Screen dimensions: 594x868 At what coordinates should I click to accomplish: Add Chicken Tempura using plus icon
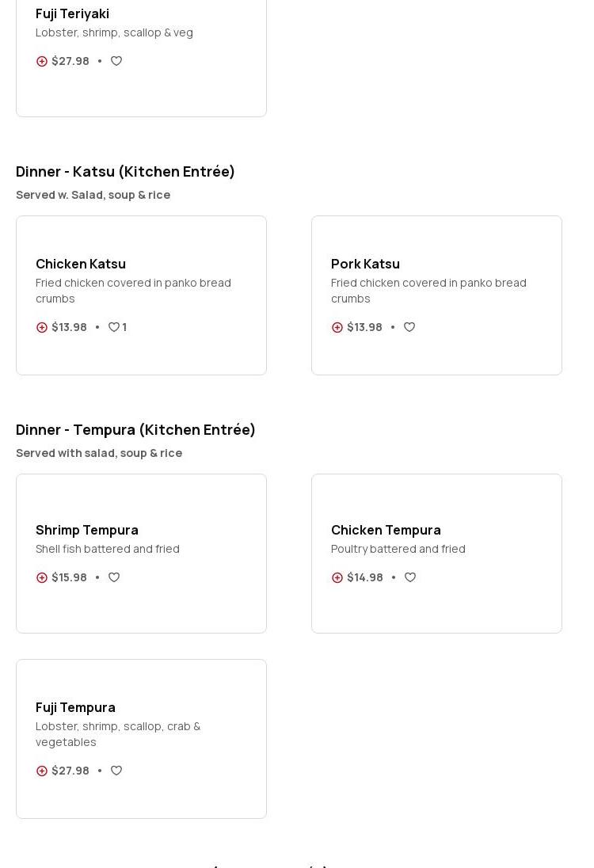(337, 577)
